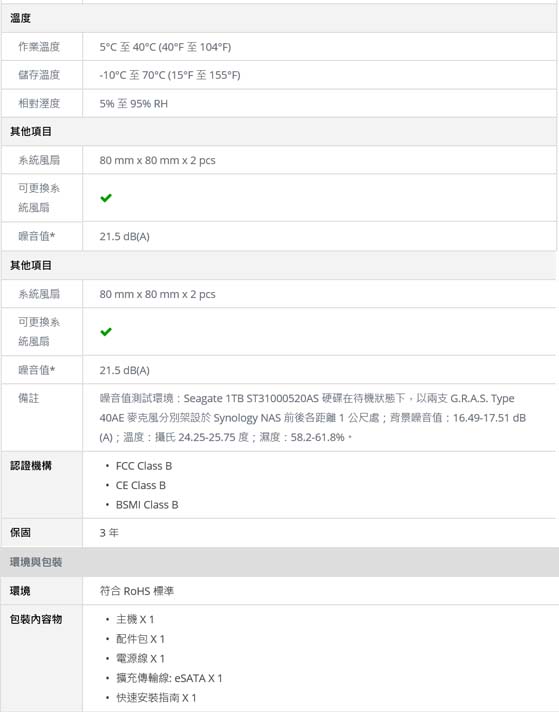Click the 包裝內容物 row header
The width and height of the screenshot is (559, 712).
pyautogui.click(x=36, y=619)
